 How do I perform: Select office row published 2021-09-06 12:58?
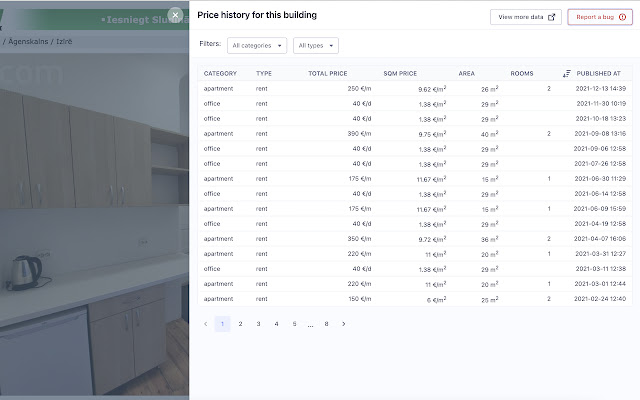pyautogui.click(x=415, y=149)
